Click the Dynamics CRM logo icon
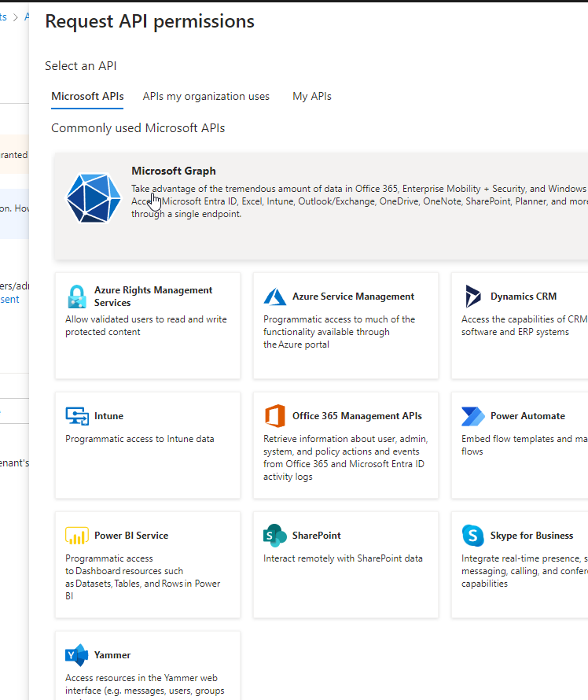This screenshot has width=588, height=700. click(473, 297)
